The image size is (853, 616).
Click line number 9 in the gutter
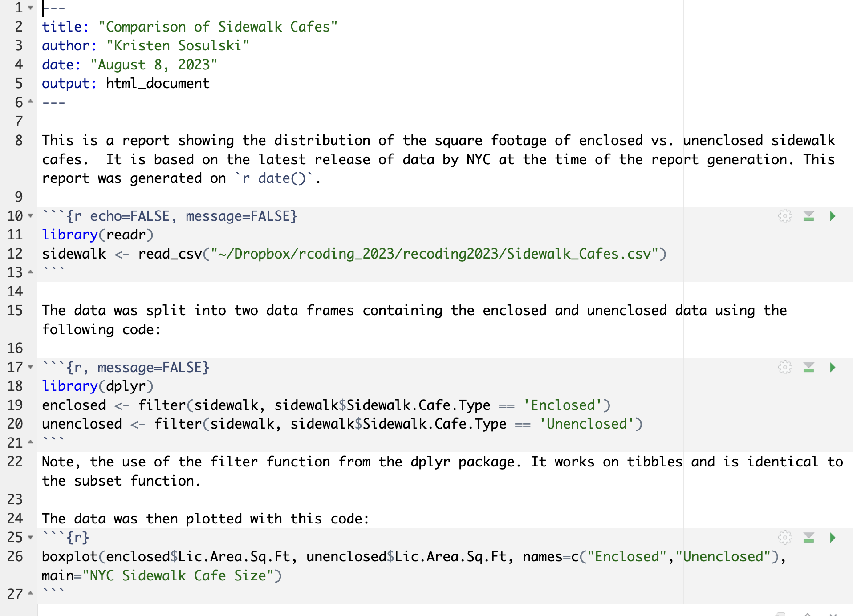click(19, 197)
